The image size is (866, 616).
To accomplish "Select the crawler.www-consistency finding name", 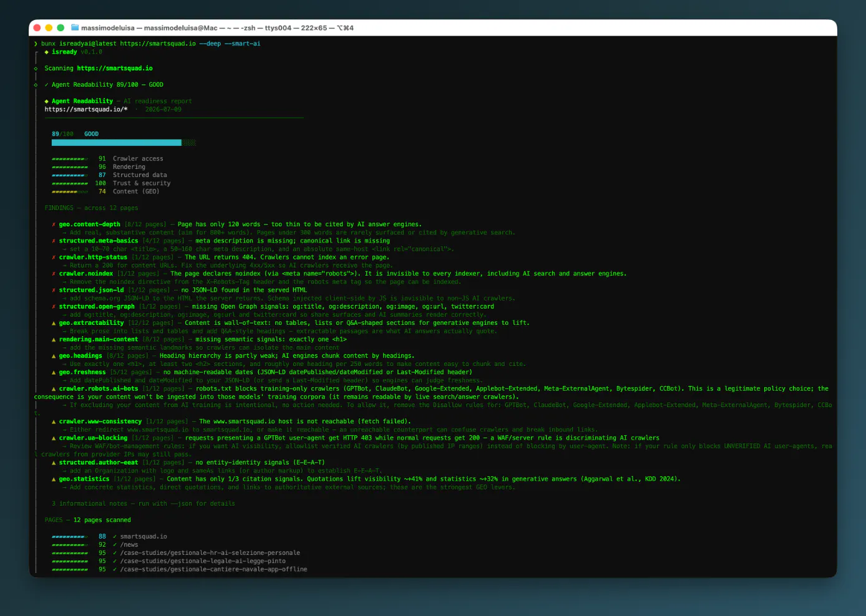I will [x=100, y=422].
